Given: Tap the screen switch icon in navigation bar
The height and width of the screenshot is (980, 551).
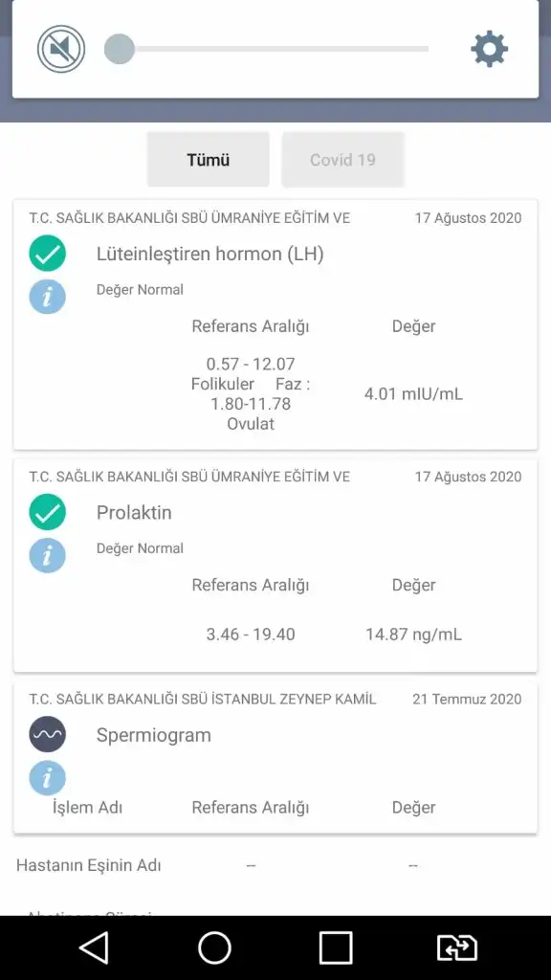Looking at the screenshot, I should click(x=456, y=947).
